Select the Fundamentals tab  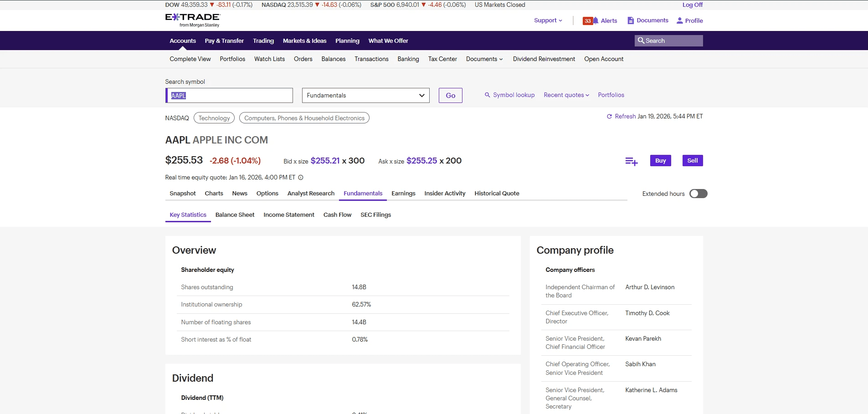(x=363, y=194)
